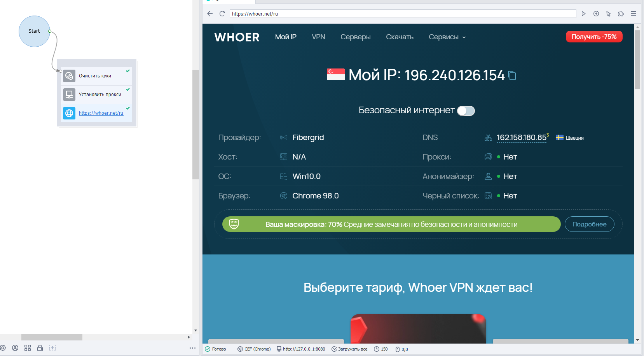Click the Подробнее button
Image resolution: width=644 pixels, height=356 pixels.
tap(589, 224)
